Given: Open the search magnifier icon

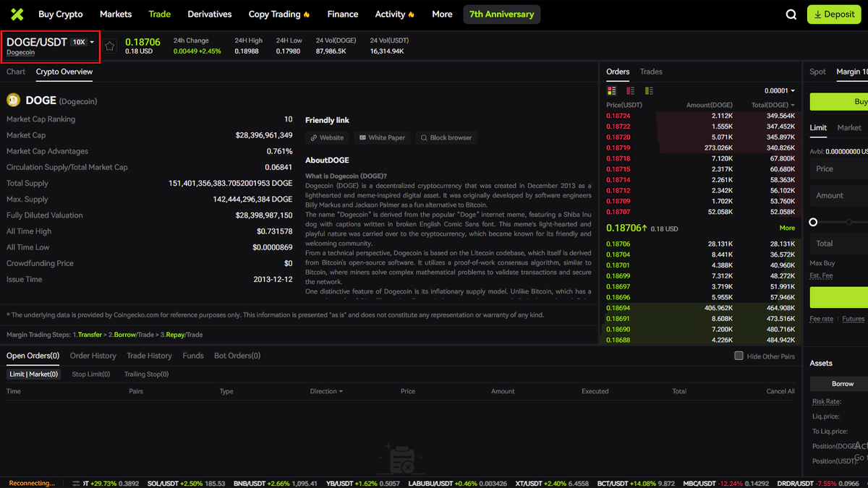Looking at the screenshot, I should [791, 14].
